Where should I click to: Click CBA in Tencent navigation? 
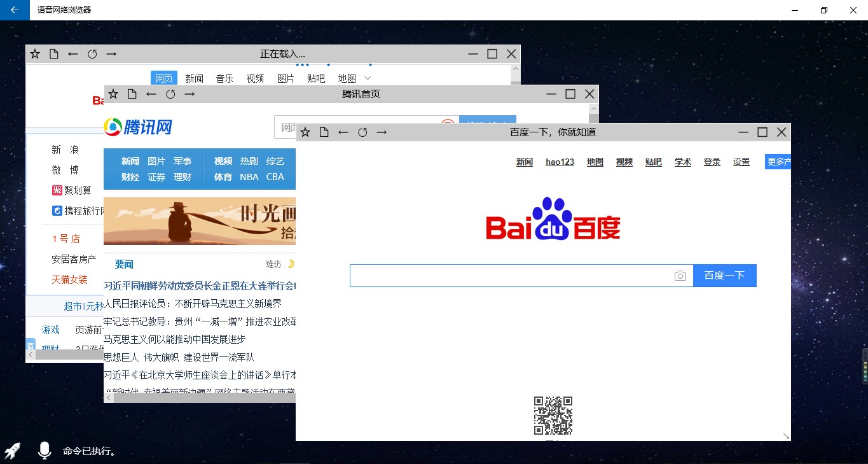pos(275,177)
